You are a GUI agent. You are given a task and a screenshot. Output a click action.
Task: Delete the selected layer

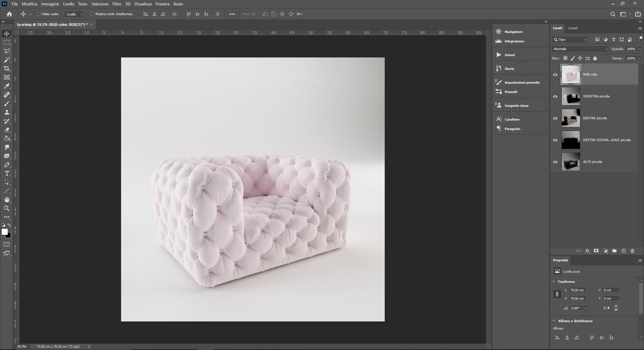(633, 251)
